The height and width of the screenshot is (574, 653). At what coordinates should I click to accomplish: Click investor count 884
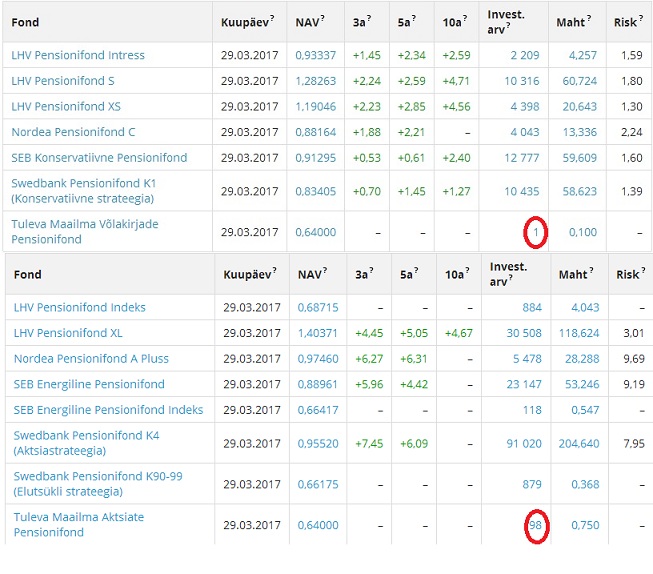(x=532, y=307)
